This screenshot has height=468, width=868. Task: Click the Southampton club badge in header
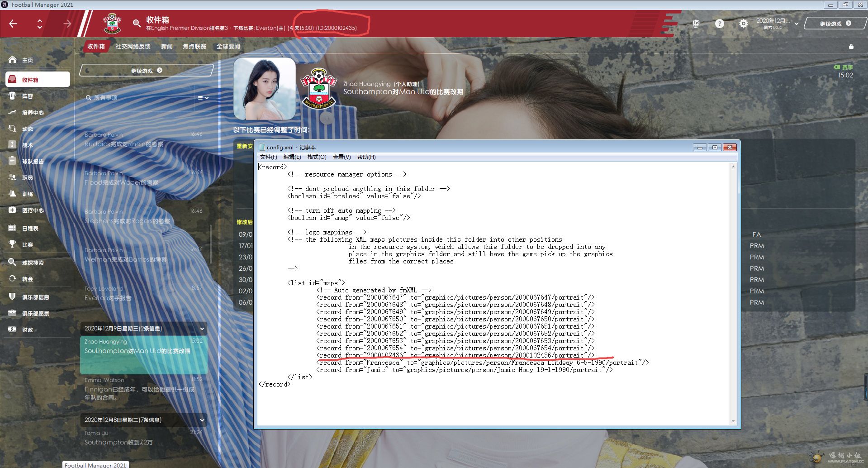pos(112,24)
